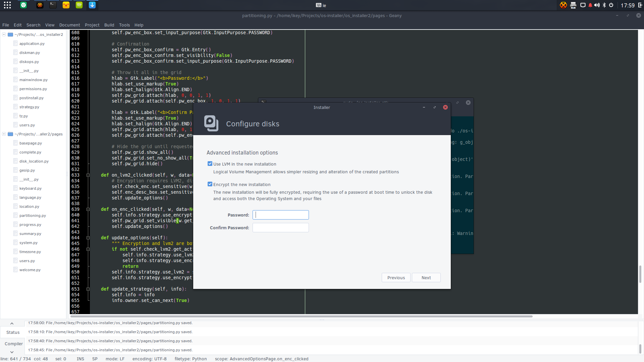Image resolution: width=644 pixels, height=362 pixels.
Task: Select summary.py in the sidebar
Action: [30, 234]
